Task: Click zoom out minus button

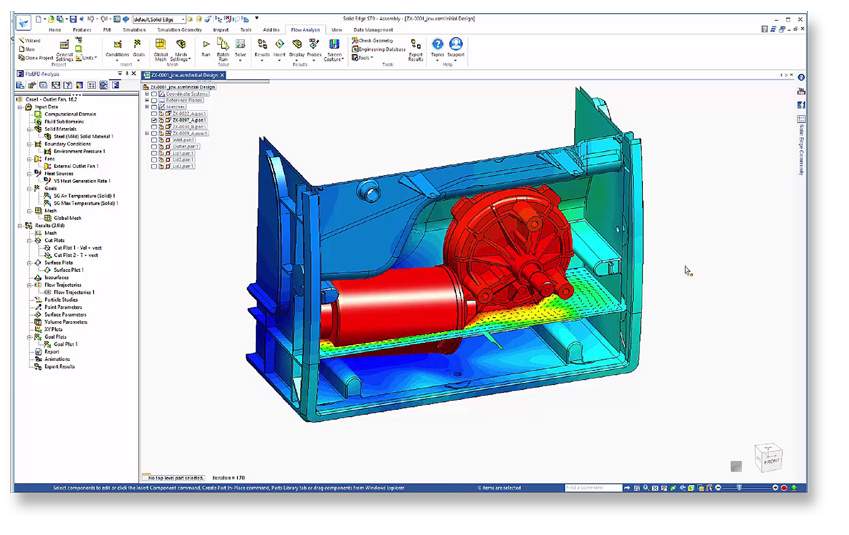Action: point(719,488)
